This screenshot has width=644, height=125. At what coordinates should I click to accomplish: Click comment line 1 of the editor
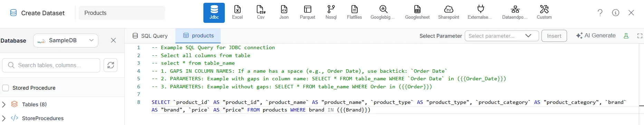click(x=213, y=47)
